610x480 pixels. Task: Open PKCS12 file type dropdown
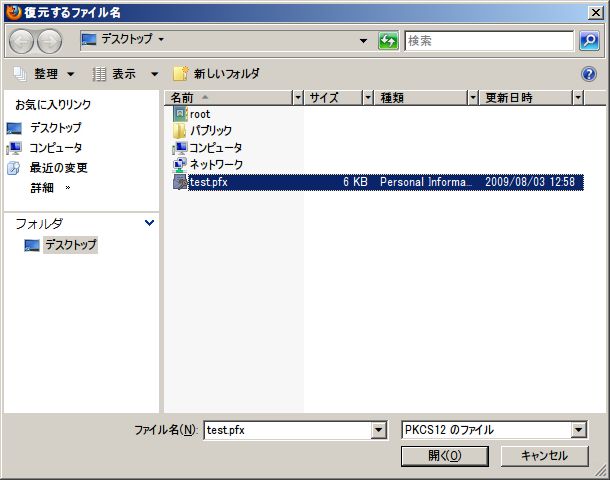(x=578, y=430)
